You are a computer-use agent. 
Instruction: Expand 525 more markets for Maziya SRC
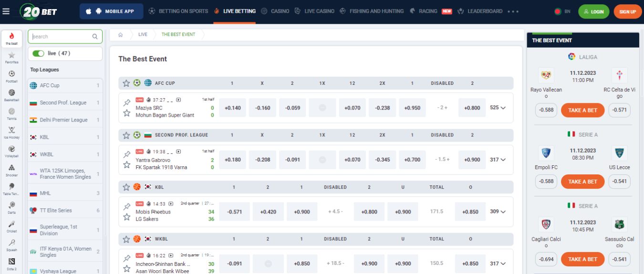[498, 108]
